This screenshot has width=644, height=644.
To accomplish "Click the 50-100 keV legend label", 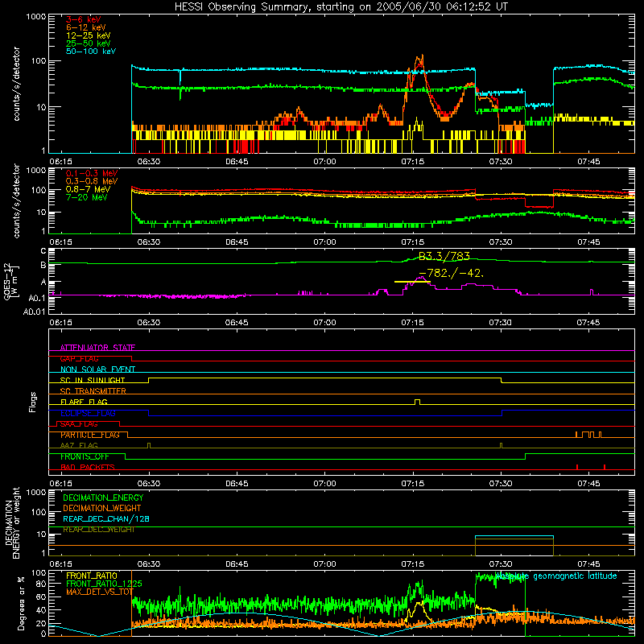I will 91,52.
